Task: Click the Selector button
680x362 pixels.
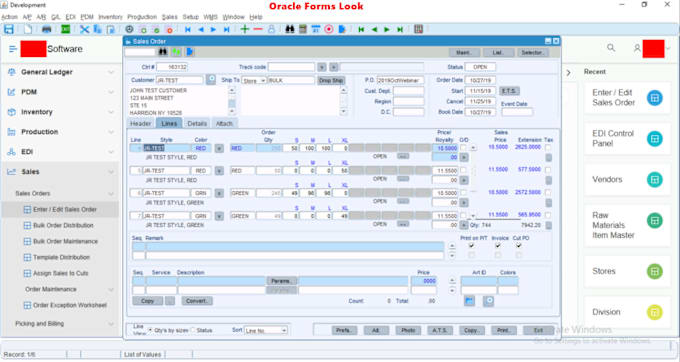Action: click(533, 52)
